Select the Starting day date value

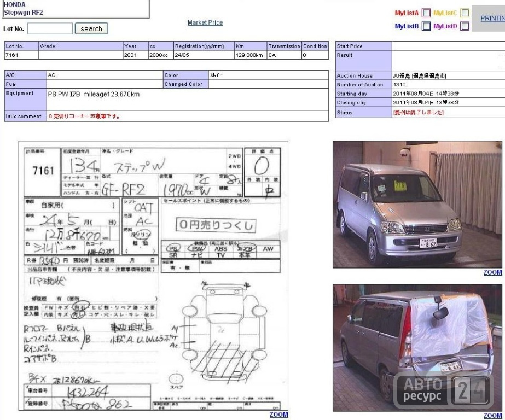[x=426, y=94]
